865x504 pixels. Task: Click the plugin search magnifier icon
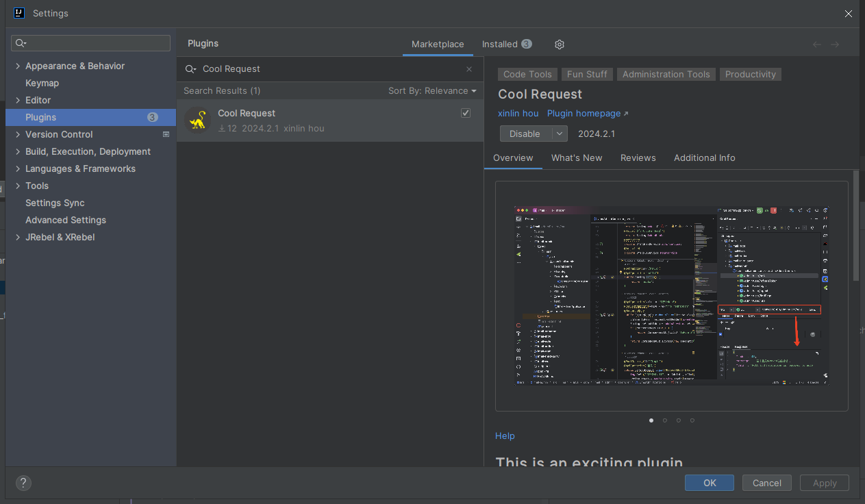[191, 69]
